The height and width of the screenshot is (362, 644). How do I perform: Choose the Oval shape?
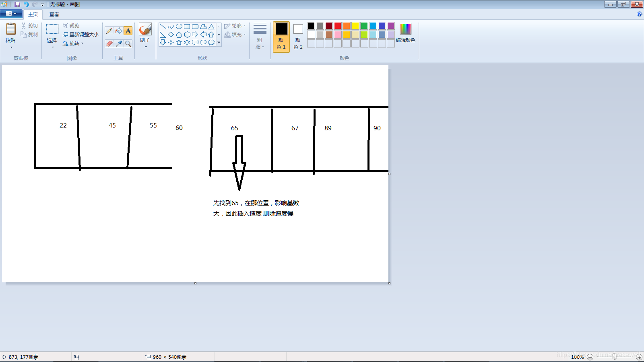click(x=179, y=27)
